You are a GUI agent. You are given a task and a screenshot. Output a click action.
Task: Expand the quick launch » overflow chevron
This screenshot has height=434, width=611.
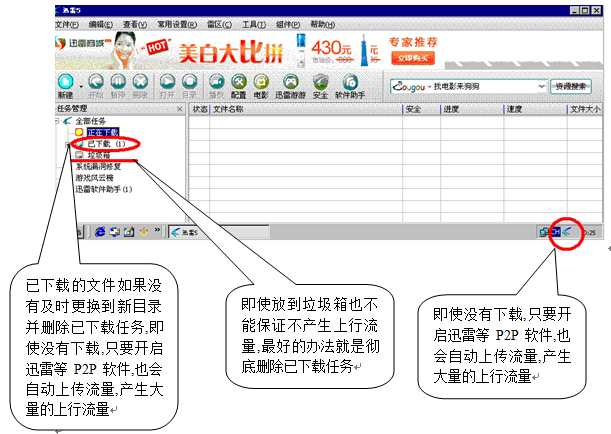157,230
